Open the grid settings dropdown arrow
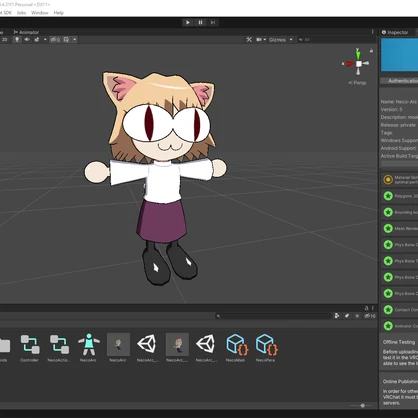Viewport: 418px width, 418px height. (x=75, y=40)
